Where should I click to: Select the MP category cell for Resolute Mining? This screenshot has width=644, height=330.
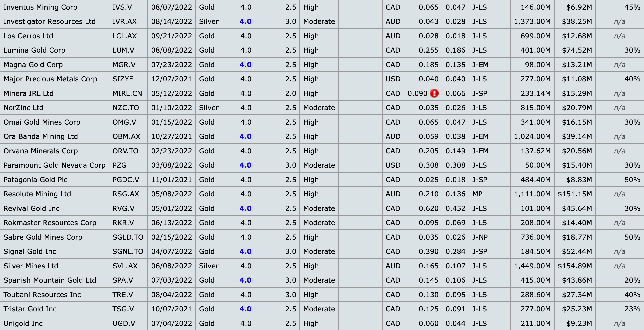pos(477,194)
